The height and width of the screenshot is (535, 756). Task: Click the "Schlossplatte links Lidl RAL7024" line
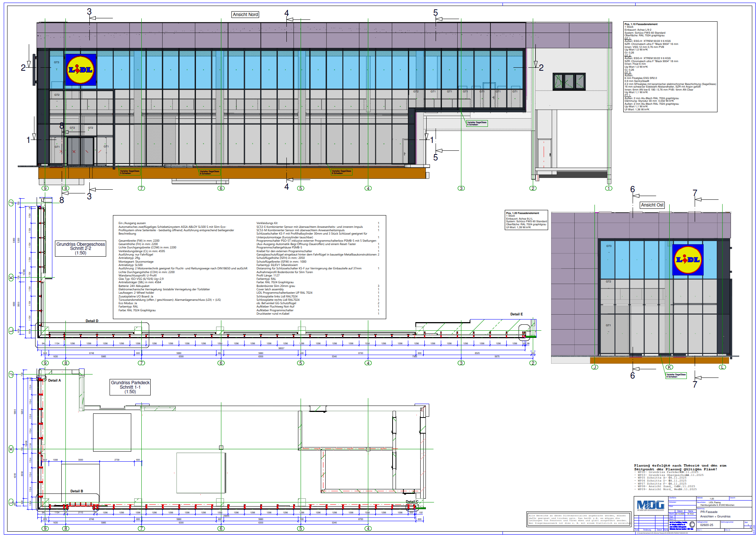[x=277, y=296]
